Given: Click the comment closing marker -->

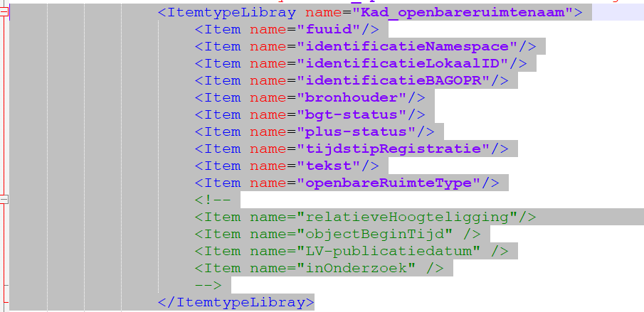Looking at the screenshot, I should coord(208,285).
